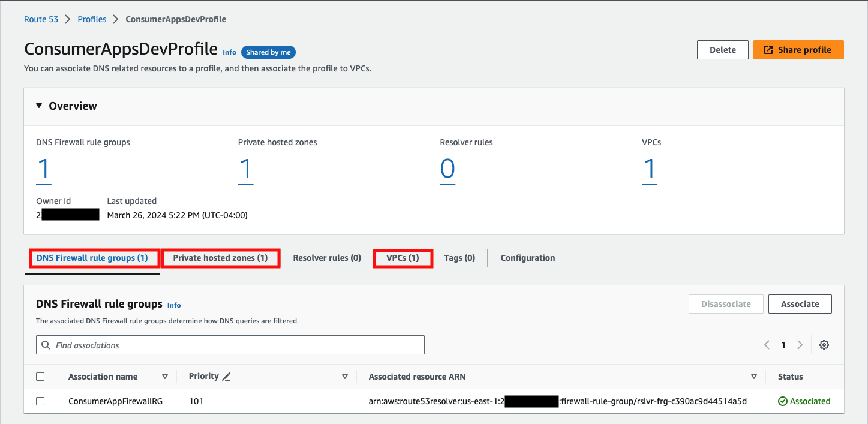Click the Private hosted zones count 1
The image size is (868, 424).
pos(245,170)
